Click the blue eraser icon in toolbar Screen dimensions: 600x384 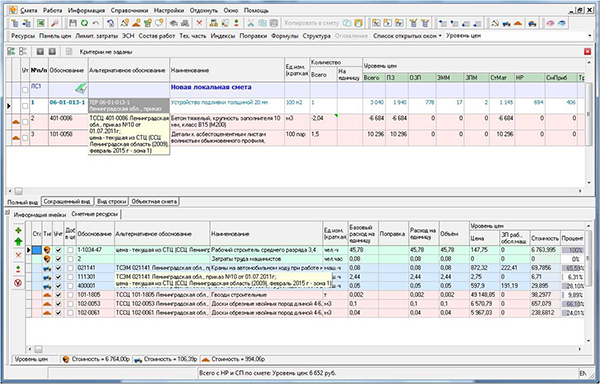tap(561, 23)
